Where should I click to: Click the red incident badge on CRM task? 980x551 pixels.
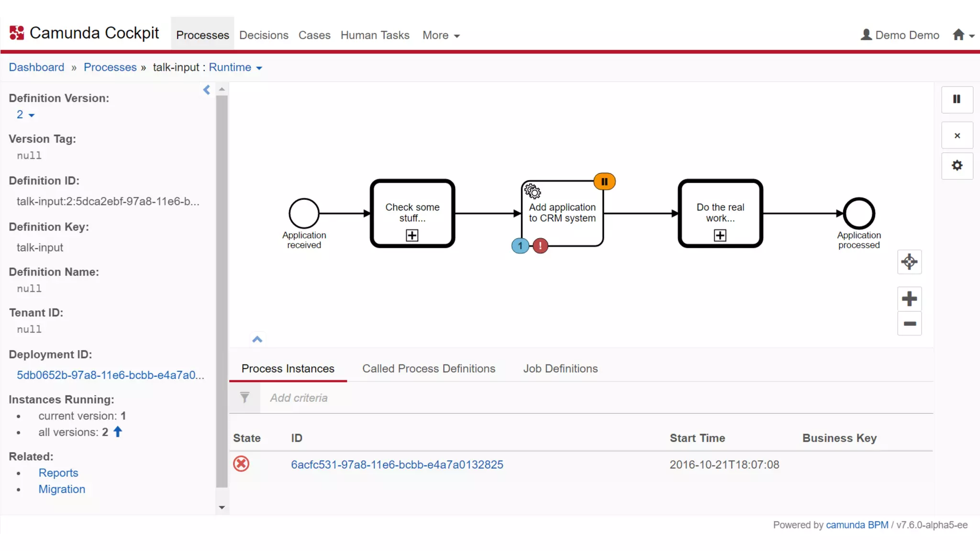click(x=540, y=246)
